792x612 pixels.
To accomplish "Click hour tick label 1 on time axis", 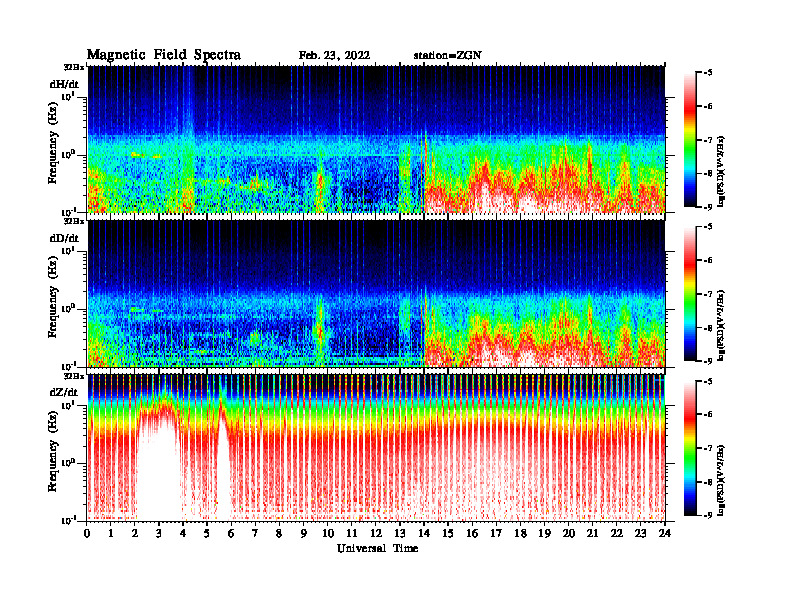I will click(x=111, y=534).
